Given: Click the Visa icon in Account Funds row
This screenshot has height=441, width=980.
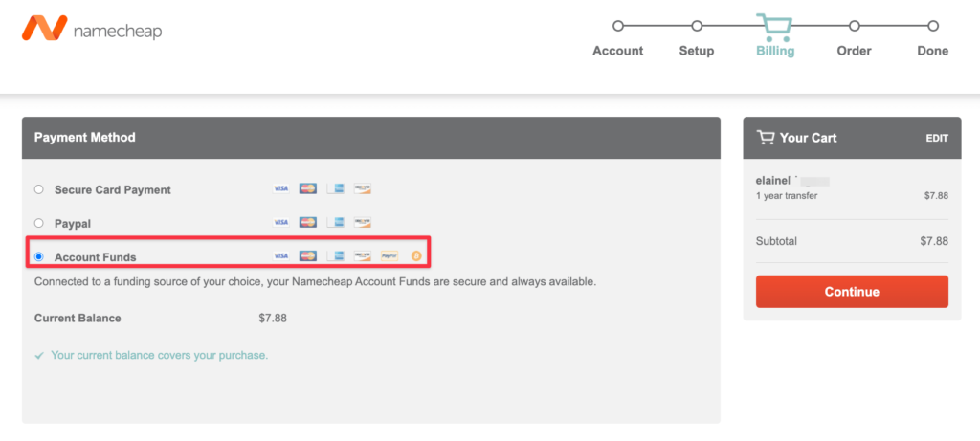Looking at the screenshot, I should pyautogui.click(x=281, y=255).
